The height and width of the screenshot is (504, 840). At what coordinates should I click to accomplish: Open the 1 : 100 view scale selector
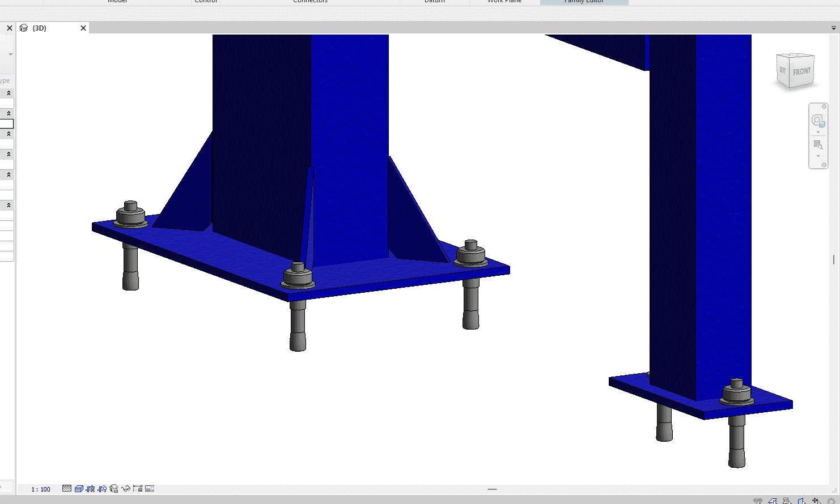pyautogui.click(x=41, y=489)
